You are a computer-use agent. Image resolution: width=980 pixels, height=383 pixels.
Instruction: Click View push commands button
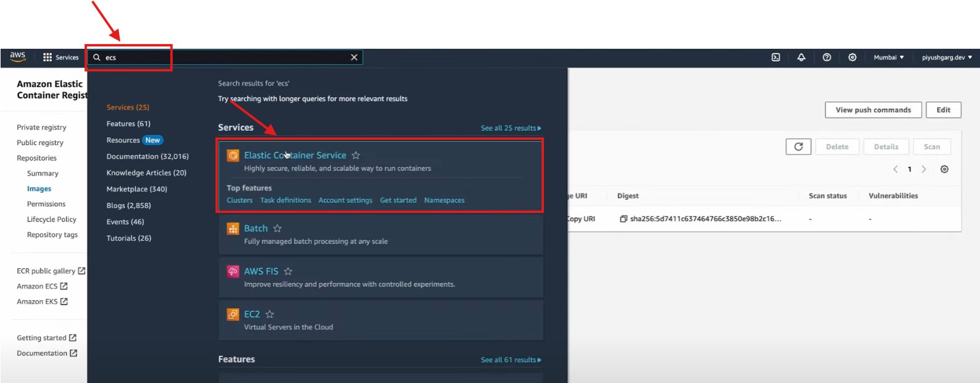tap(872, 110)
